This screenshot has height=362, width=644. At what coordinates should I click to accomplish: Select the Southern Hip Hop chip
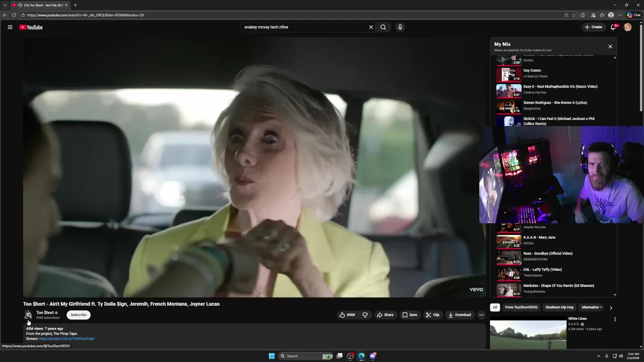559,307
